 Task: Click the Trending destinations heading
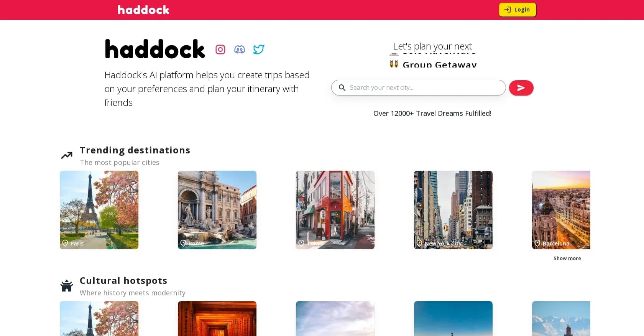[x=135, y=150]
